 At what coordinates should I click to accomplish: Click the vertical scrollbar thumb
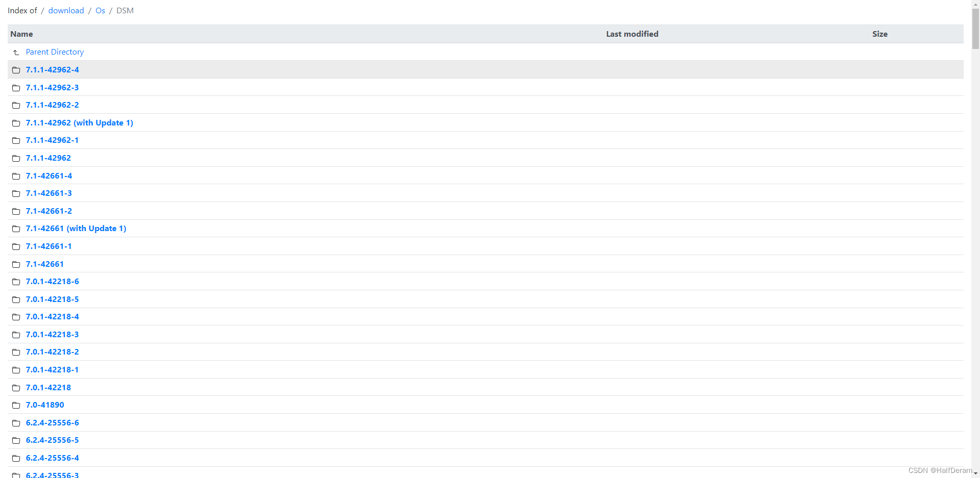pos(975,28)
